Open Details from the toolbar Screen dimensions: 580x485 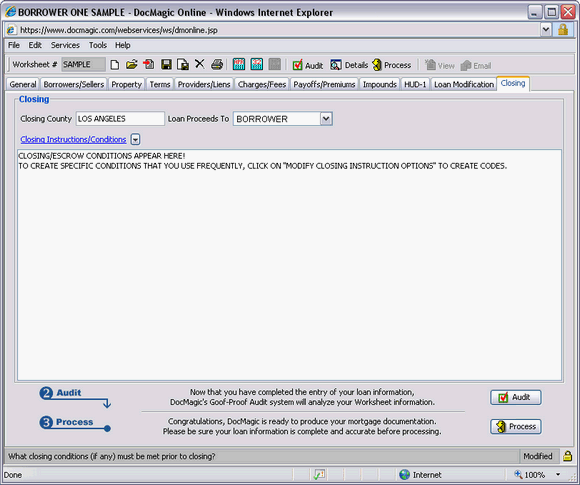pos(349,65)
